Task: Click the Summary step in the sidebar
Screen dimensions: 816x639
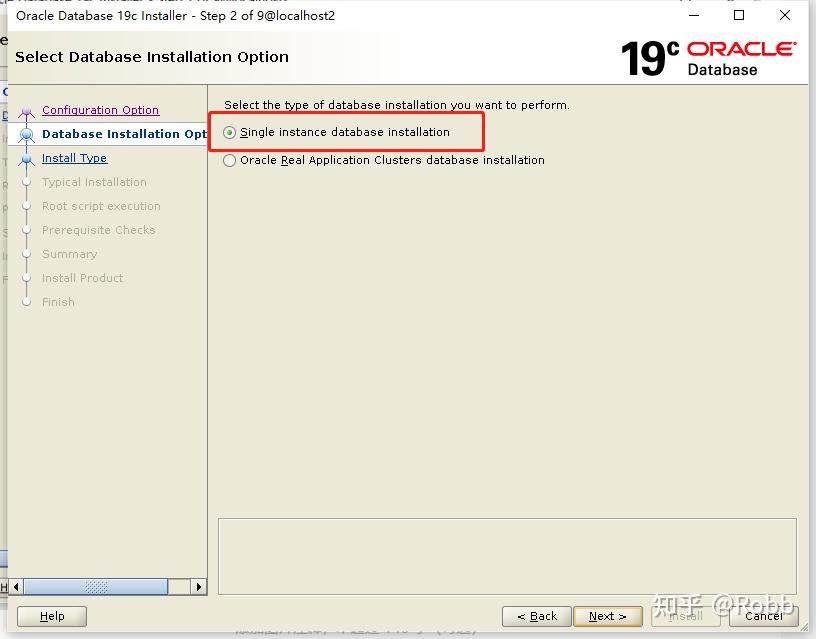Action: click(69, 254)
